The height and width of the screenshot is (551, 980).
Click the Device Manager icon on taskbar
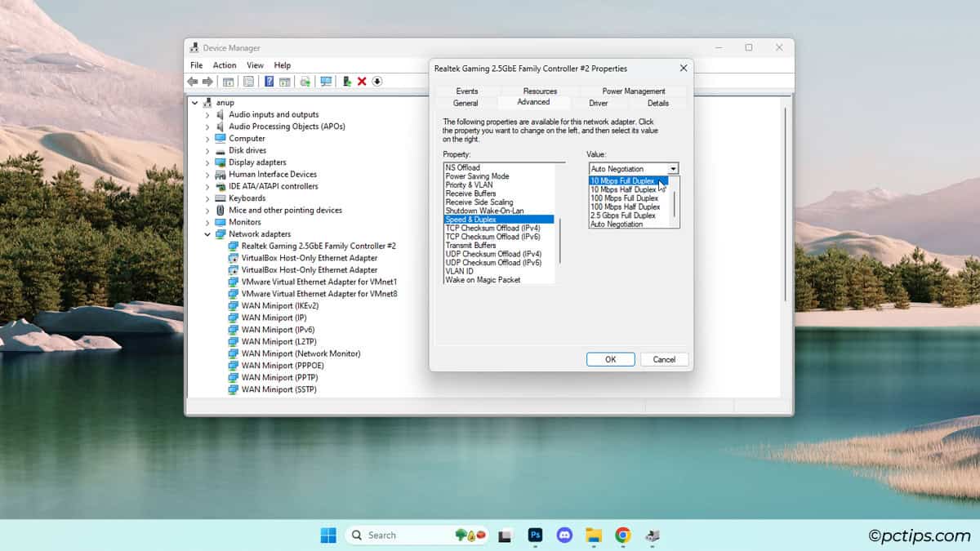pos(652,535)
